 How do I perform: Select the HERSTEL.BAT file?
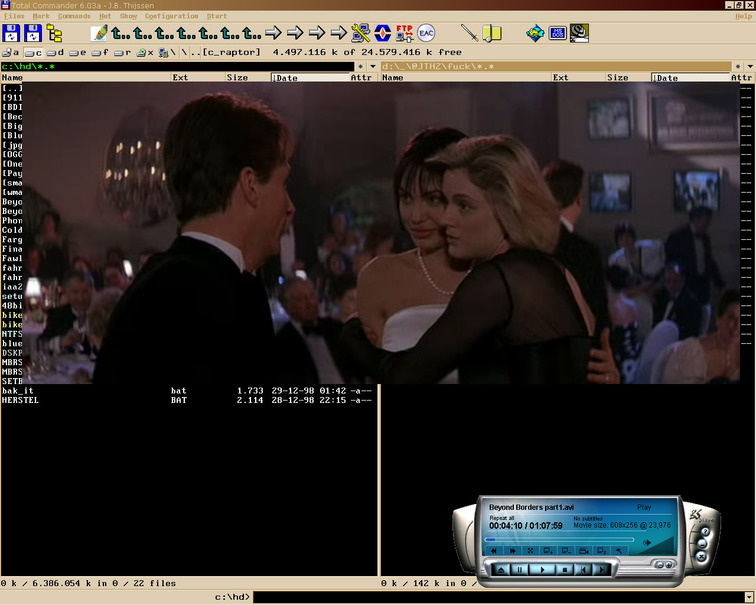tap(20, 399)
